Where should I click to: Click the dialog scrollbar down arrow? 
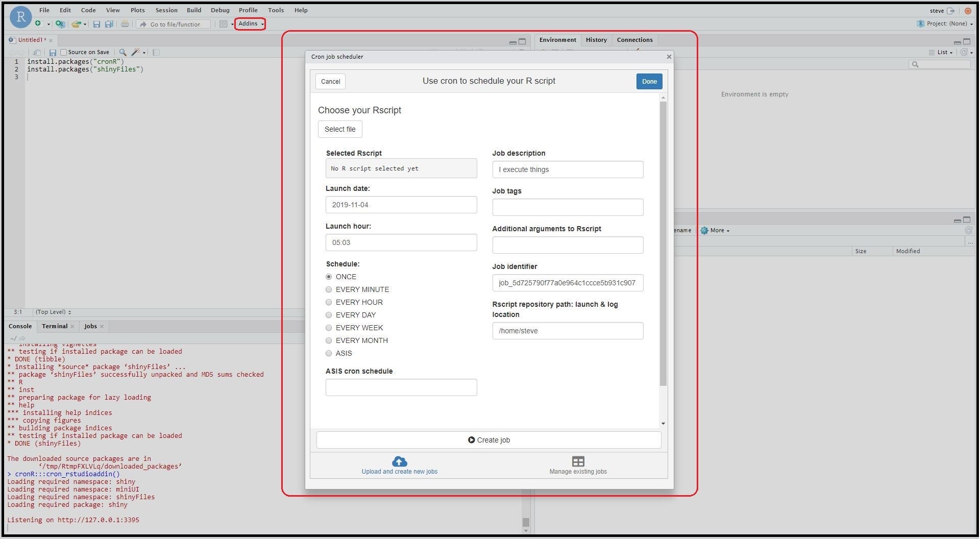[x=663, y=423]
